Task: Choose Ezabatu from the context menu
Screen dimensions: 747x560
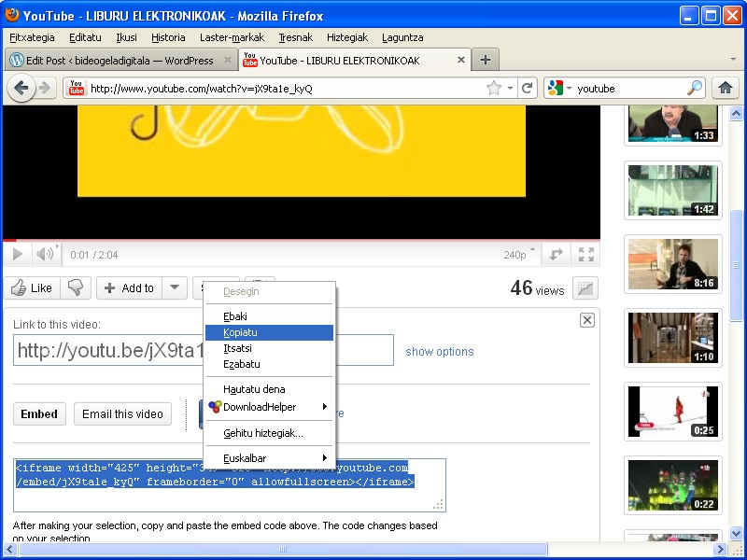Action: tap(269, 364)
